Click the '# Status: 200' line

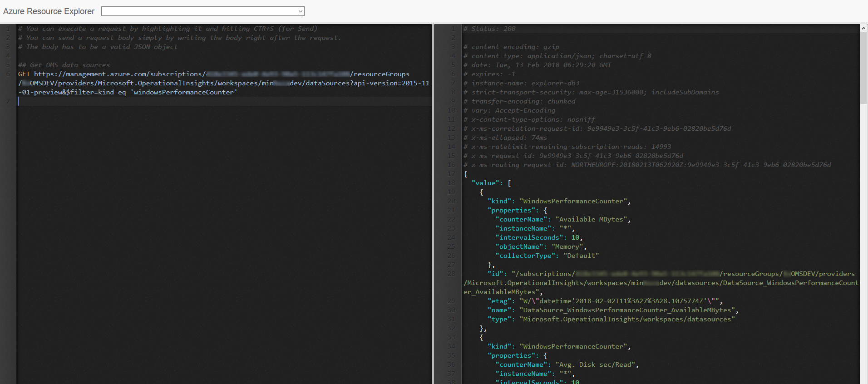489,29
